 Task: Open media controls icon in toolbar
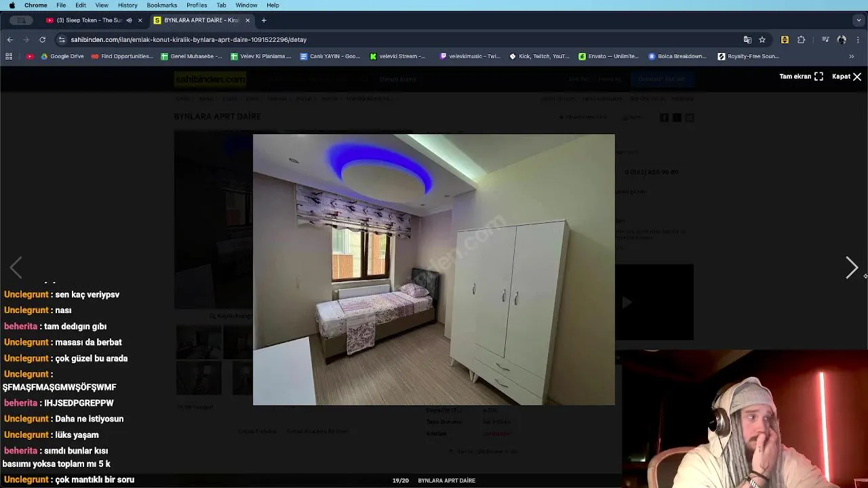coord(825,40)
